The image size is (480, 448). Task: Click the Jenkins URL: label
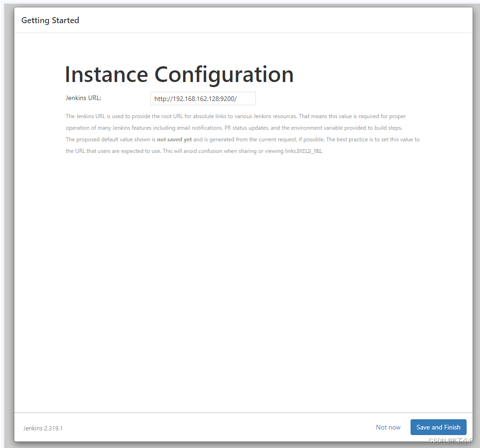[x=83, y=98]
